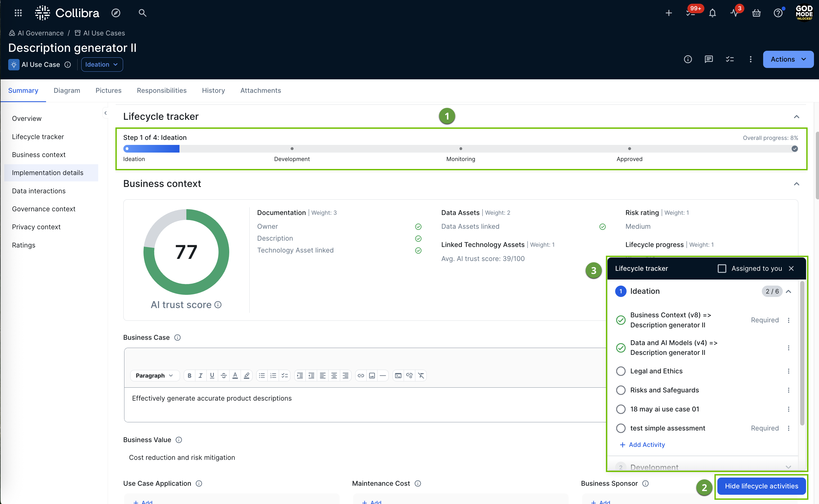Switch to the Responsibilities tab
The image size is (819, 504).
161,90
